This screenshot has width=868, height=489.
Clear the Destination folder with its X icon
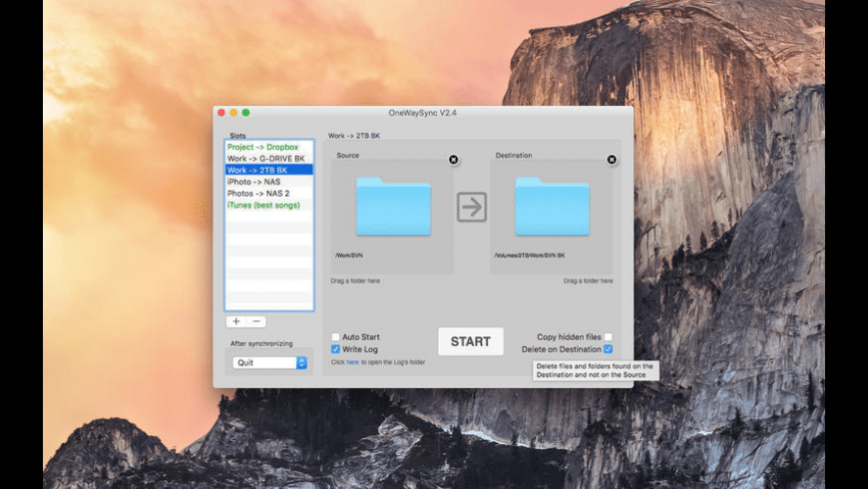click(x=612, y=160)
